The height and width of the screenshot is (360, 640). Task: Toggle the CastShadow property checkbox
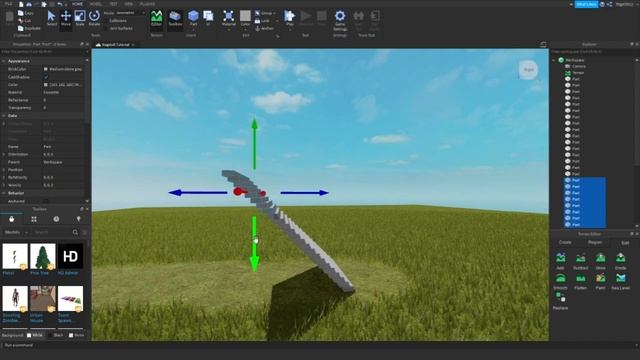[46, 77]
